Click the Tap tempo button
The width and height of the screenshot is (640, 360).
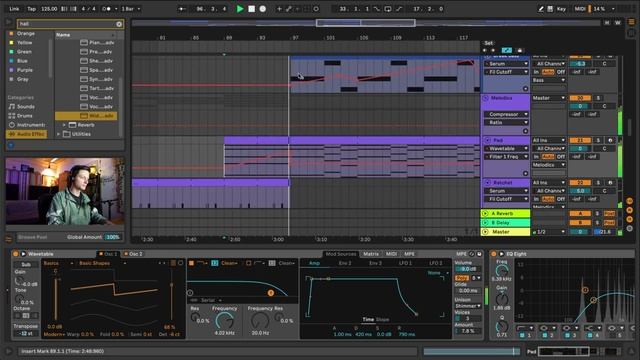31,9
